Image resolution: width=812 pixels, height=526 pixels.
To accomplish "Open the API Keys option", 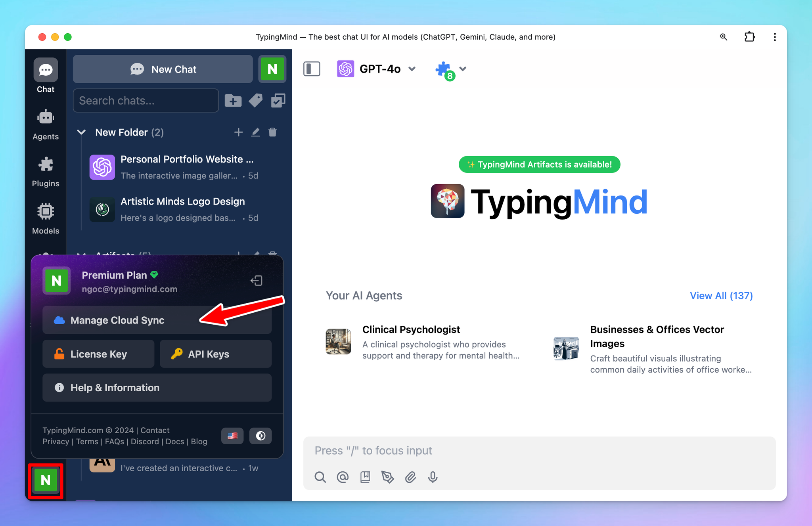I will (216, 354).
